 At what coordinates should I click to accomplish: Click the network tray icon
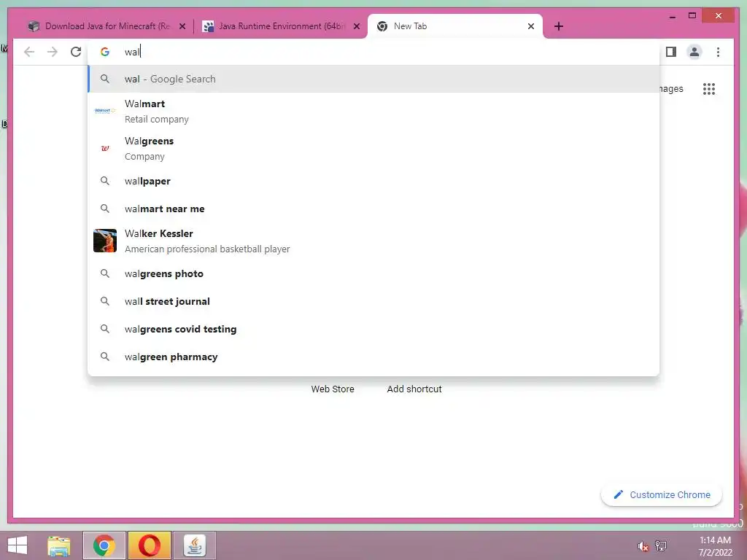pos(661,545)
